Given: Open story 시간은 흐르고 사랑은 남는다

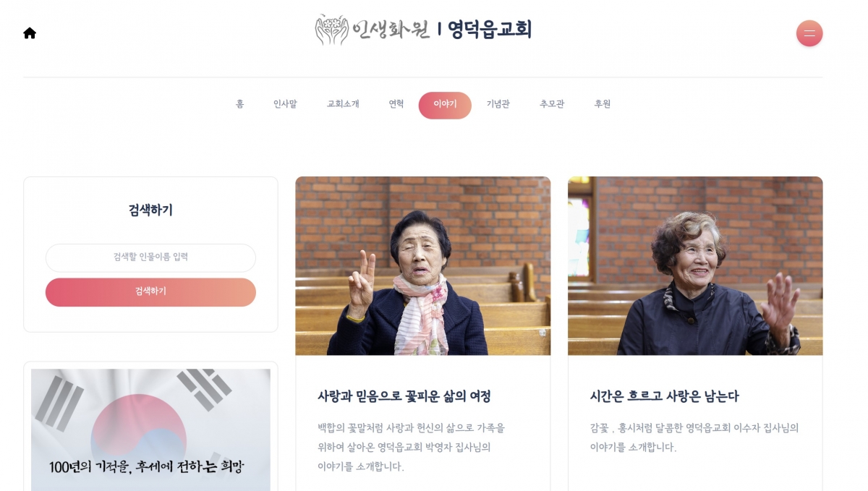Looking at the screenshot, I should [665, 396].
